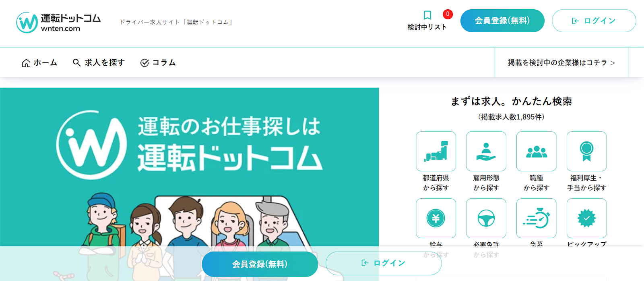Select the 給与 yen coin icon

pos(436,218)
